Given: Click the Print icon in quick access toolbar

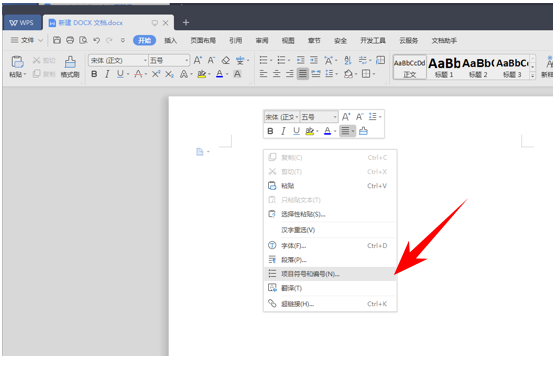Looking at the screenshot, I should (70, 40).
